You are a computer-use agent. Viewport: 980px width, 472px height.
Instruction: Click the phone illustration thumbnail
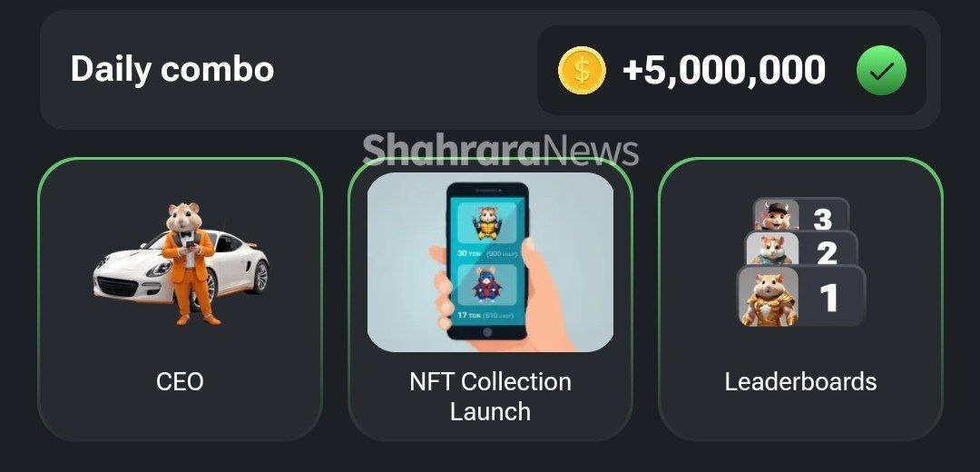pyautogui.click(x=491, y=262)
